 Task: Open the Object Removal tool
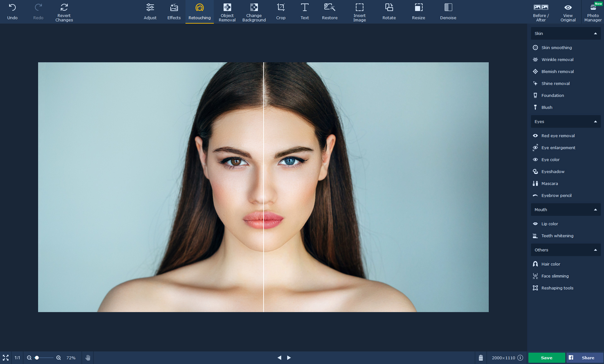[227, 12]
